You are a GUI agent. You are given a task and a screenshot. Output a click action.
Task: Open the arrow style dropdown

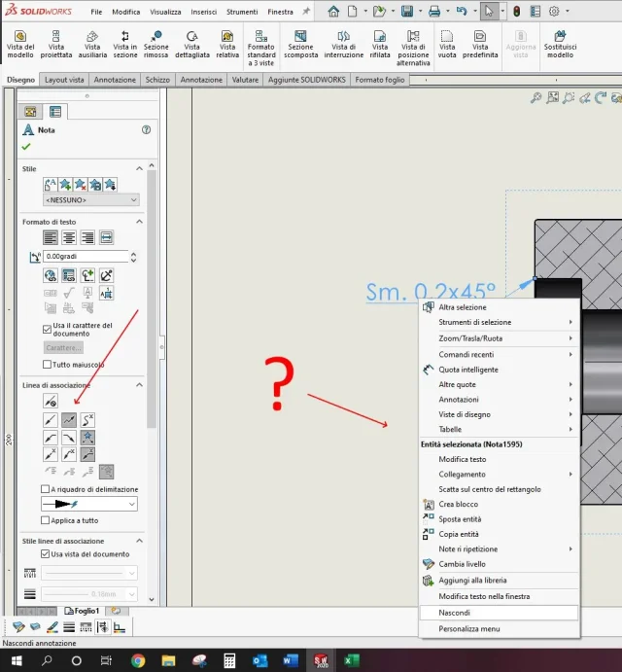point(89,504)
